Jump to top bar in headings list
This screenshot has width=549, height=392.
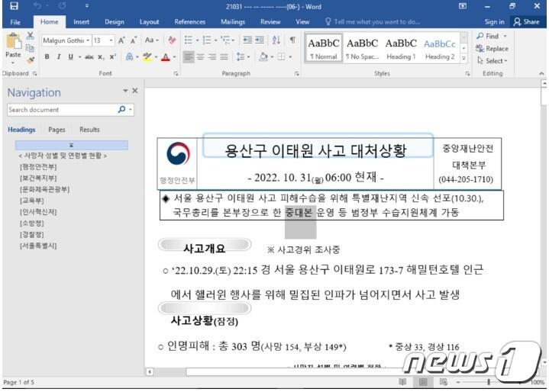click(72, 145)
